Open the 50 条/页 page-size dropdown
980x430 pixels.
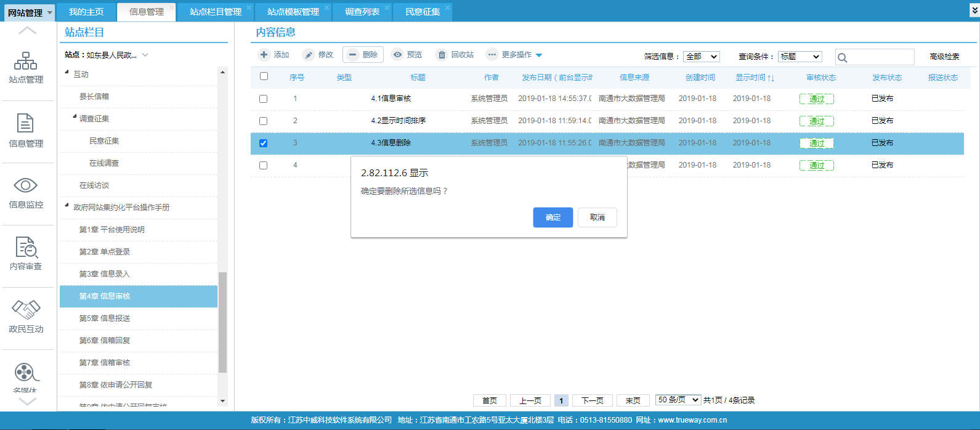pos(678,400)
